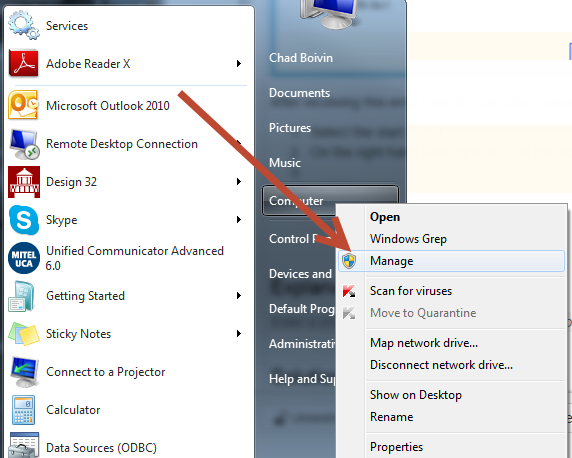Launch Skype from its blue icon
Screen dimensions: 572x458
[x=24, y=220]
